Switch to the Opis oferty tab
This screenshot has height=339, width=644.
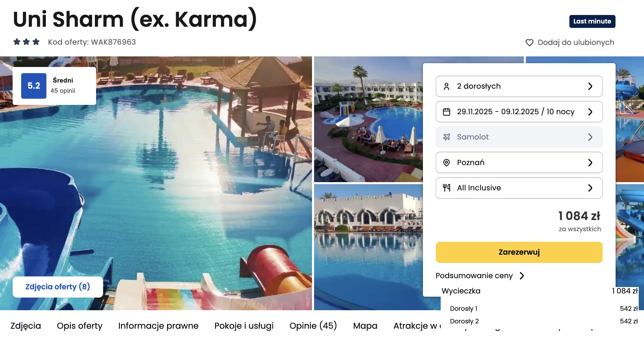point(80,325)
